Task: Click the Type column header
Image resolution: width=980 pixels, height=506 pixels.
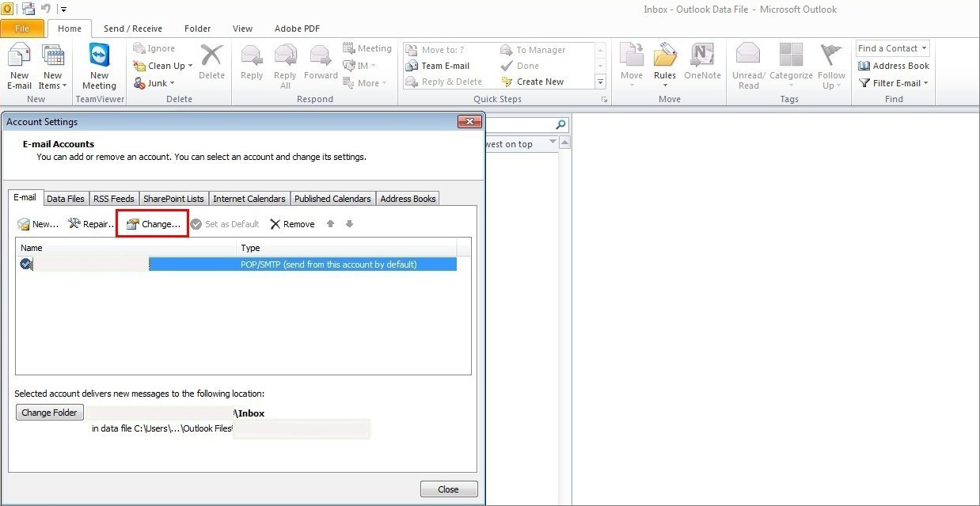Action: coord(347,248)
